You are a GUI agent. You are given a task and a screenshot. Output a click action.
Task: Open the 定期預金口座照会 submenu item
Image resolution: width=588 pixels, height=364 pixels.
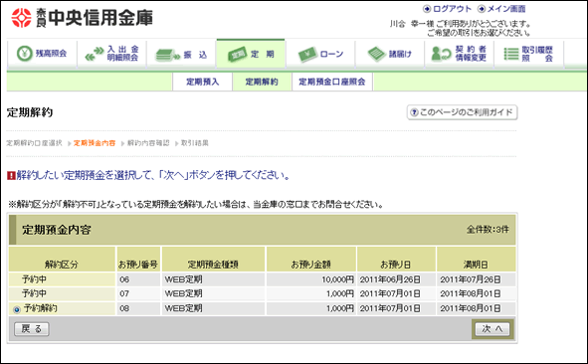click(332, 82)
